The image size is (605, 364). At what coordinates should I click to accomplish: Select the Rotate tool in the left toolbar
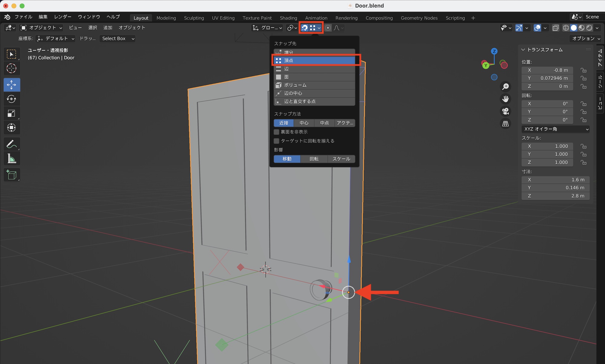tap(11, 99)
